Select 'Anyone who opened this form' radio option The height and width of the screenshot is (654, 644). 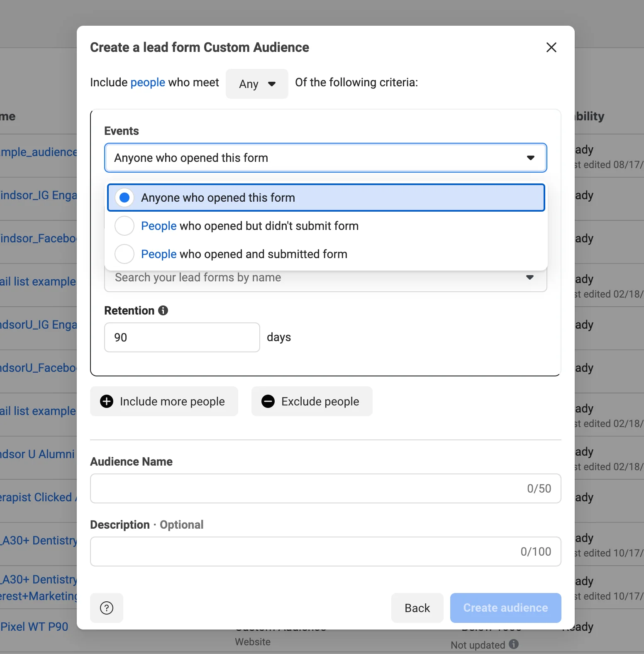coord(124,198)
